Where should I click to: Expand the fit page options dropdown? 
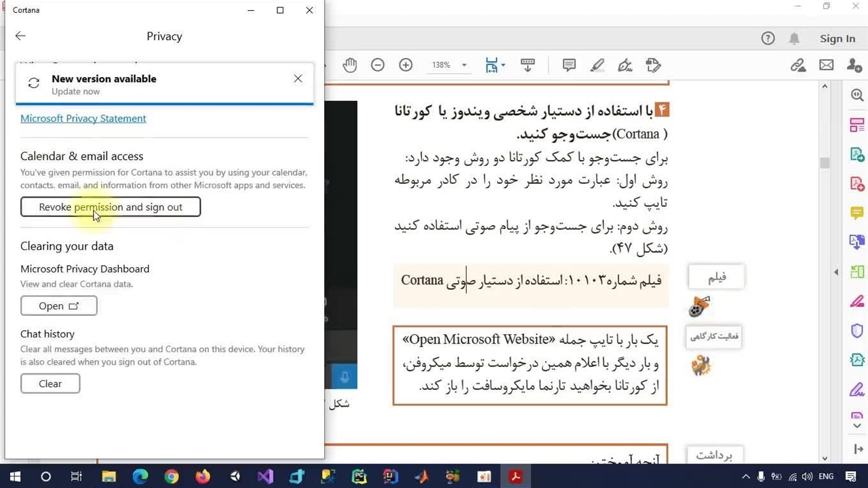coord(502,65)
